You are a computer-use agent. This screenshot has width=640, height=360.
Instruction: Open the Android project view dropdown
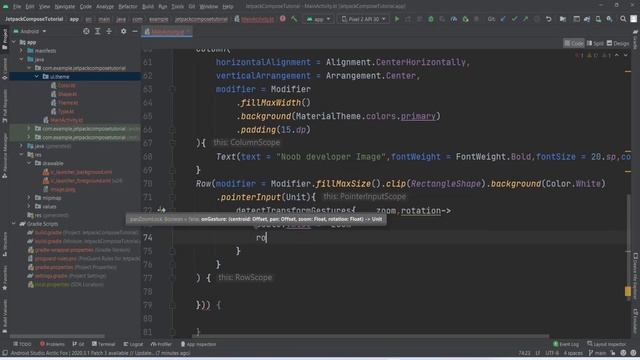click(x=30, y=31)
